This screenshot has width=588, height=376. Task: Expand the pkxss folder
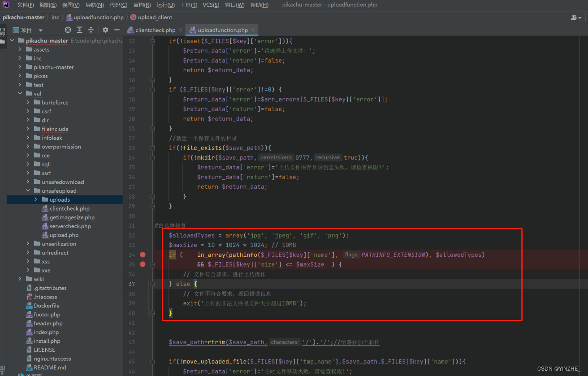[20, 76]
